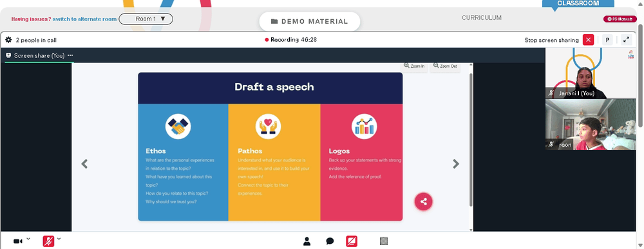The image size is (644, 249).
Task: Click the gray square icon in bottom bar
Action: coord(384,241)
